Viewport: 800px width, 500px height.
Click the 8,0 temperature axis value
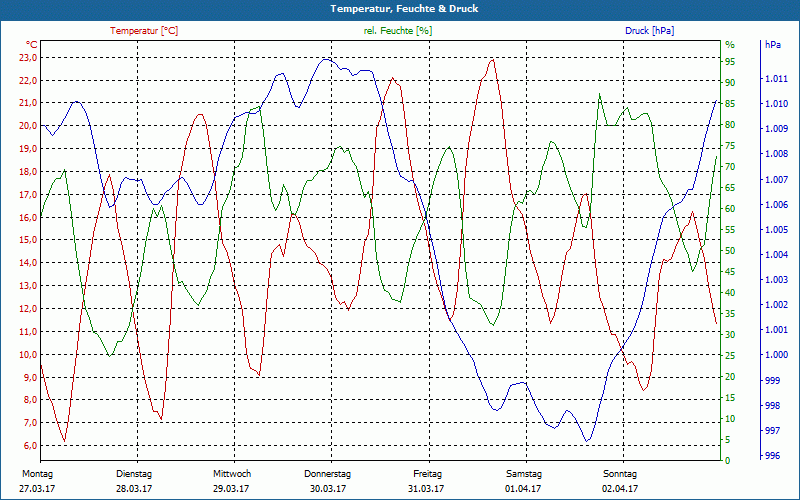(30, 399)
